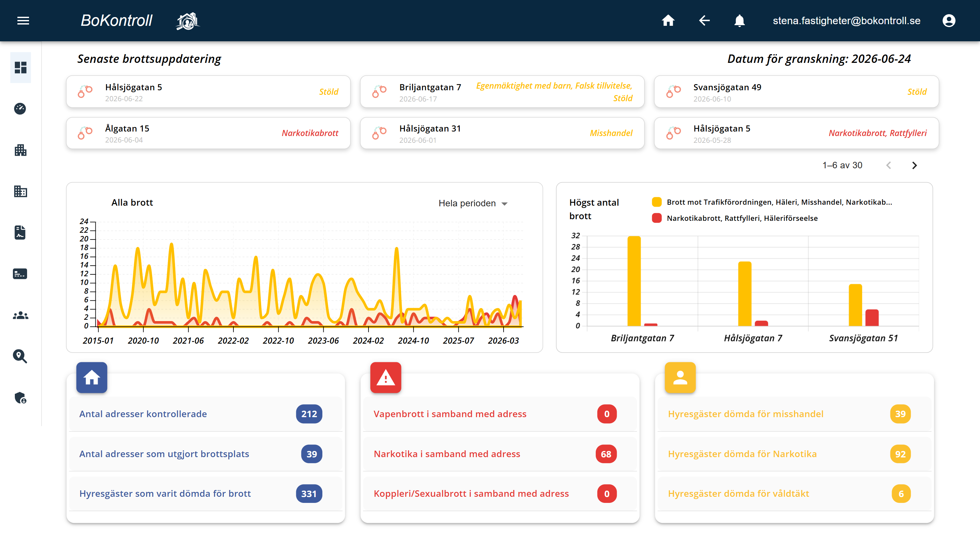Select Narkotika i samband med adress row
This screenshot has width=980, height=539.
pos(500,454)
